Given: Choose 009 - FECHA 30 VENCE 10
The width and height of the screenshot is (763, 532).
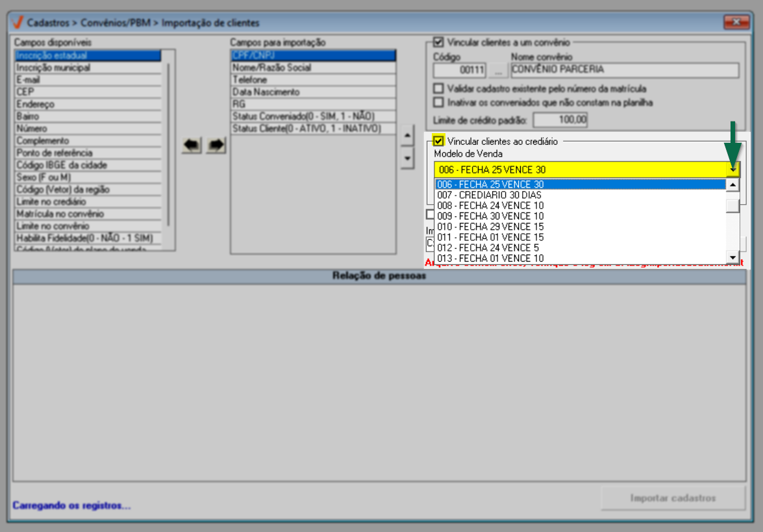Looking at the screenshot, I should pos(580,216).
